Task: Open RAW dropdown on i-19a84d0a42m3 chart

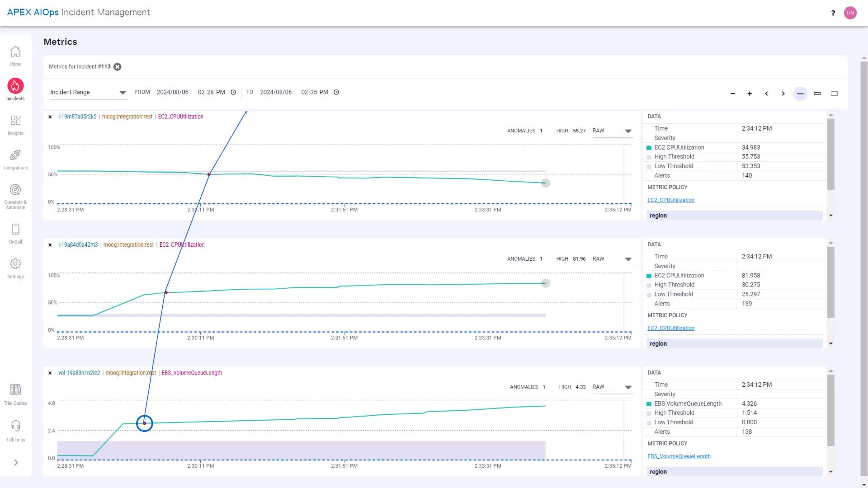Action: [613, 259]
